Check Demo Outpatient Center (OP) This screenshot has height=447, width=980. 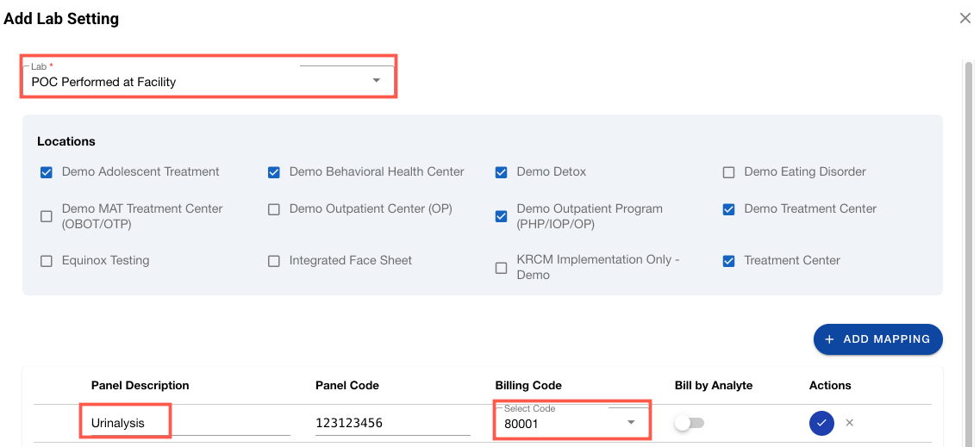point(274,210)
